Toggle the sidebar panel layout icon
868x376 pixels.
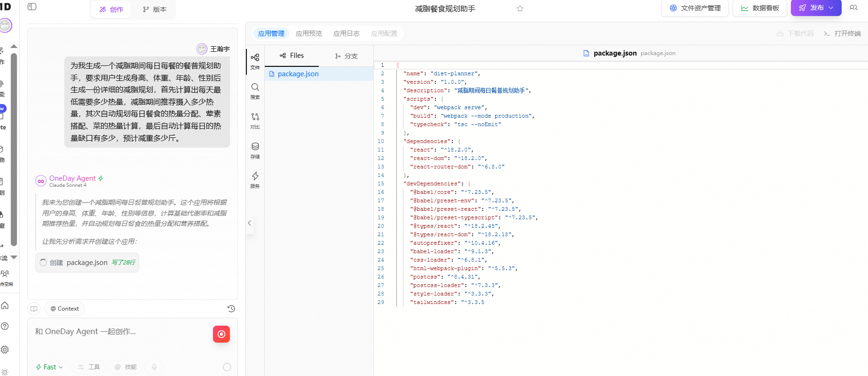(x=32, y=7)
